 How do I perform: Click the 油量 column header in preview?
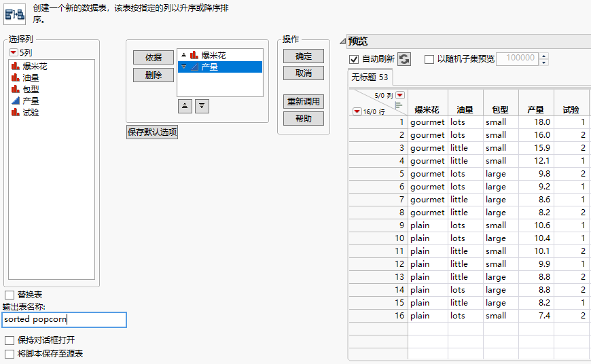coord(465,109)
